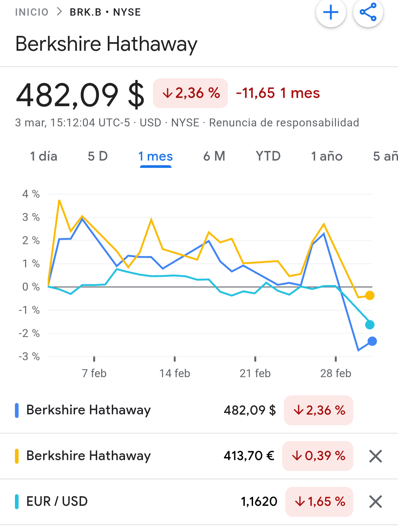Remove the EUR / USD comparison
The image size is (398, 532).
(x=375, y=501)
